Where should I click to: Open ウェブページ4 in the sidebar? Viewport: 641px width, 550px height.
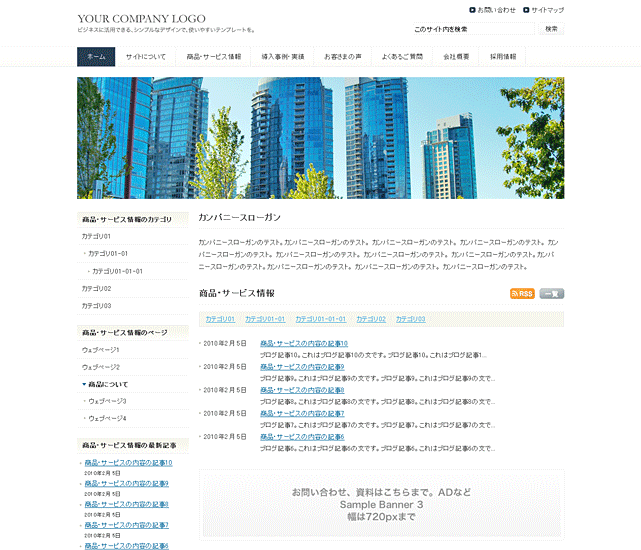coord(107,418)
